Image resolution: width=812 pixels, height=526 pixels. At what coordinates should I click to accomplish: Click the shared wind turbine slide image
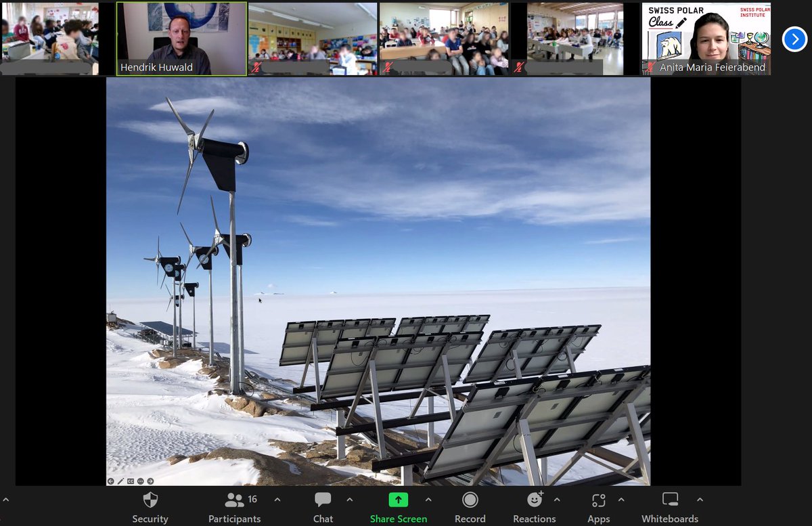tap(378, 282)
